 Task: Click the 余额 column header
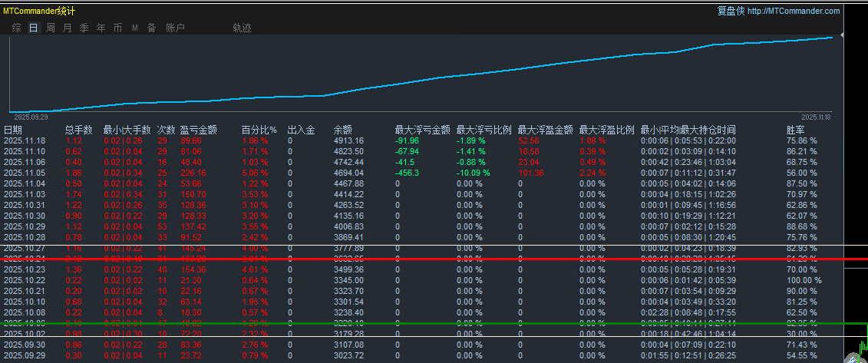(342, 130)
